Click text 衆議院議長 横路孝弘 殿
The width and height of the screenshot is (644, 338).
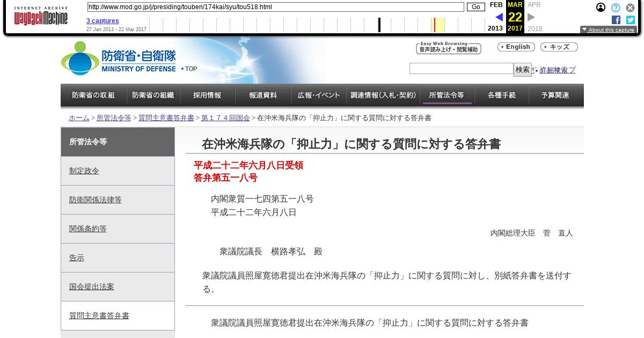[x=271, y=252]
